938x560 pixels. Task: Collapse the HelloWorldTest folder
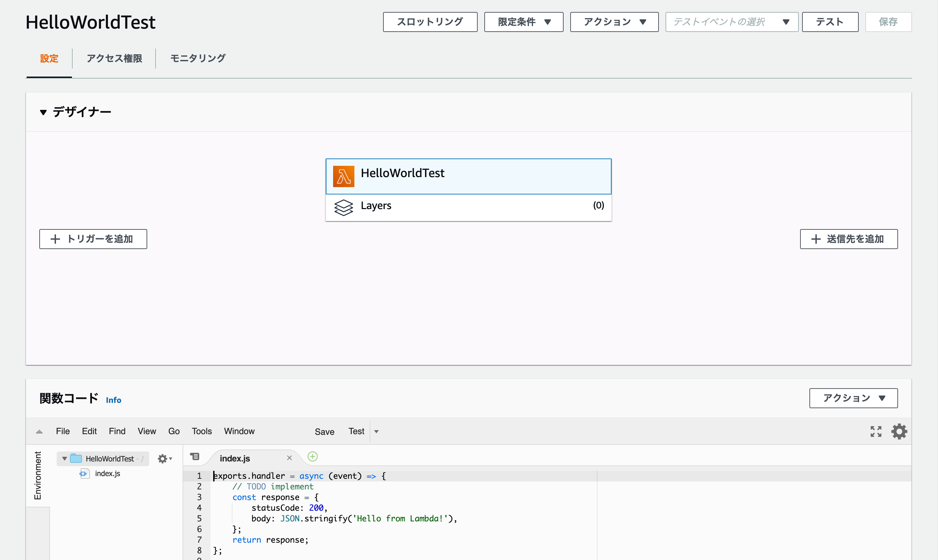[x=65, y=458]
